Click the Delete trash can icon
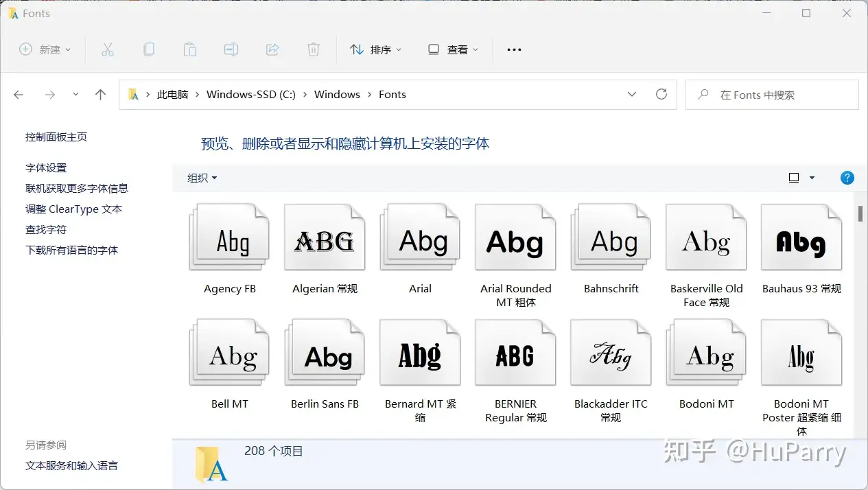The width and height of the screenshot is (868, 490). 313,49
